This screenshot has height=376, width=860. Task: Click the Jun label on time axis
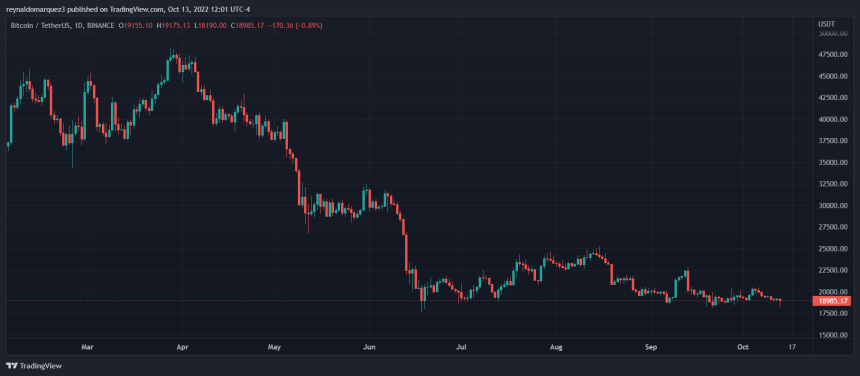(x=369, y=347)
